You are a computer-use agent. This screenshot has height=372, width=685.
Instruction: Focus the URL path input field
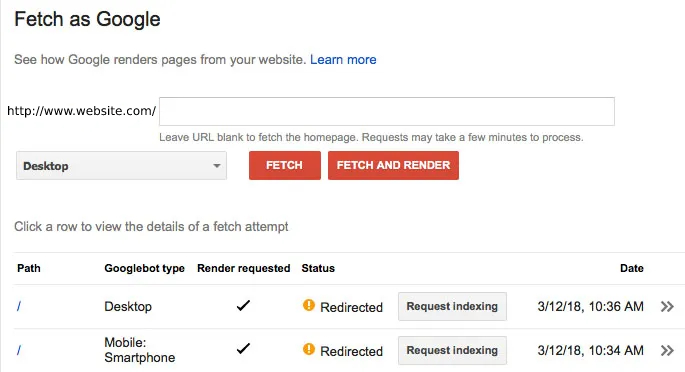click(387, 111)
